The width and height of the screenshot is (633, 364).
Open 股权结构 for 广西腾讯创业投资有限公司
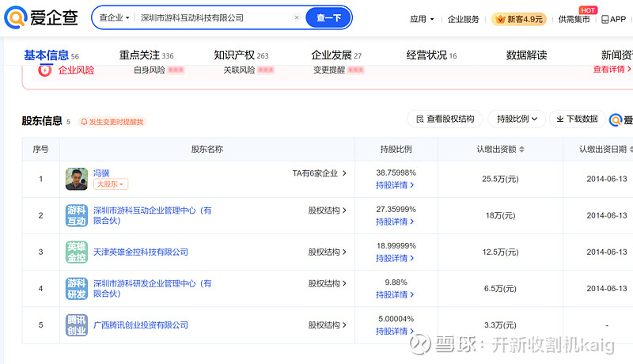tap(327, 325)
